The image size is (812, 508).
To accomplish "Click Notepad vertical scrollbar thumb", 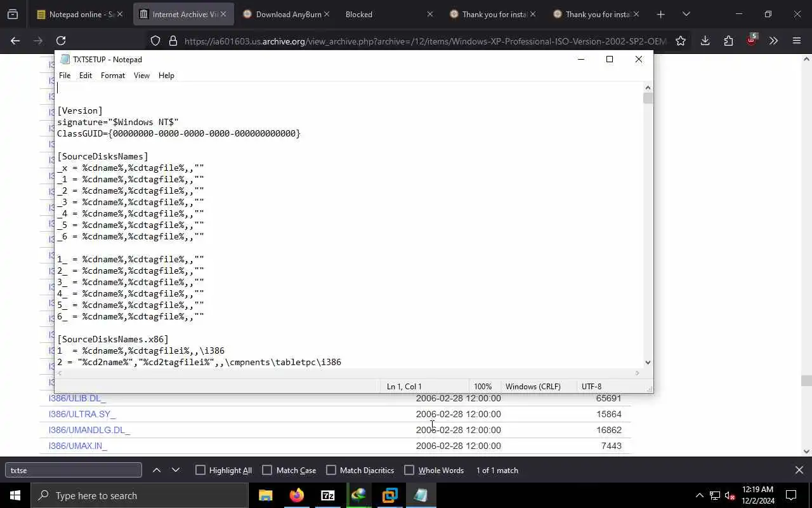I will coord(648,98).
